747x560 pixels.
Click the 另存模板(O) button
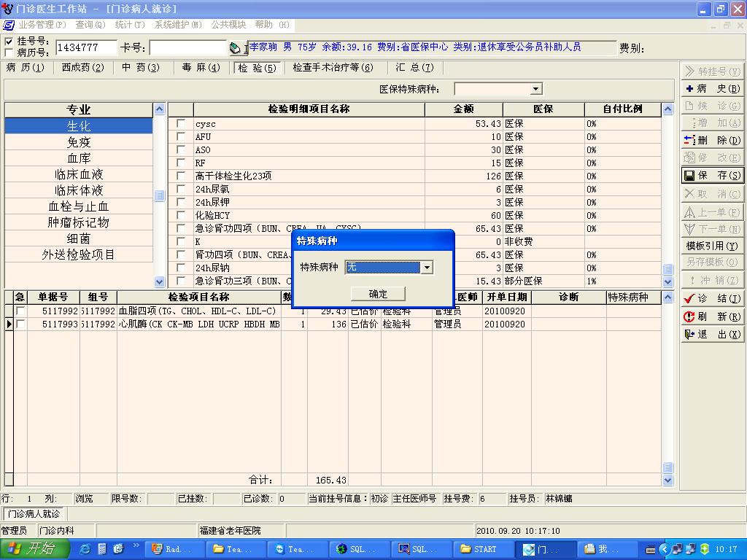click(712, 262)
